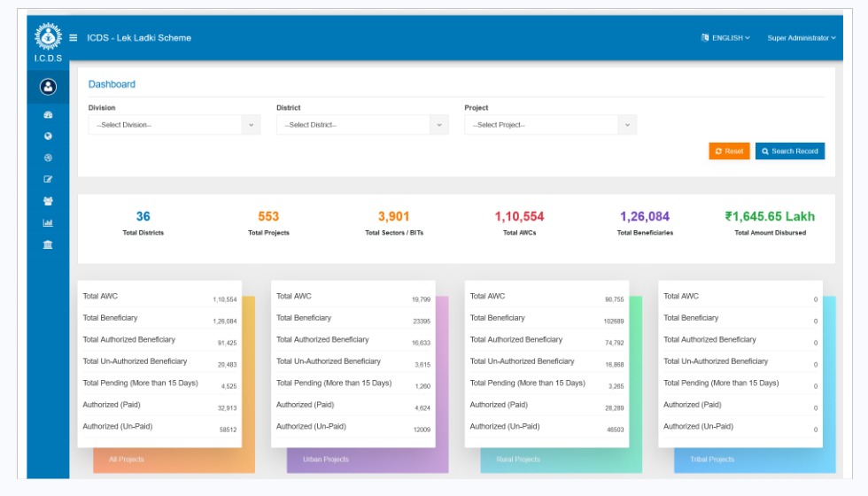Open the ENGLISH language menu
This screenshot has width=868, height=496.
(725, 38)
